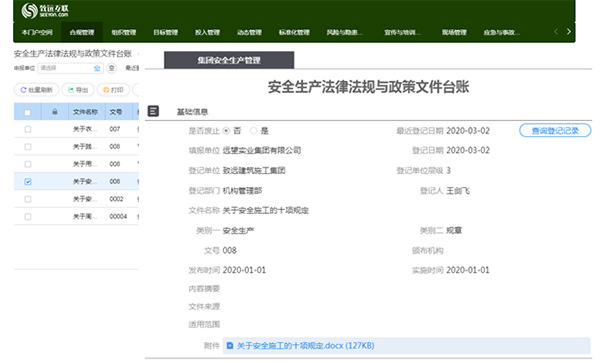
Task: Click the lock column header icon
Action: click(x=55, y=112)
